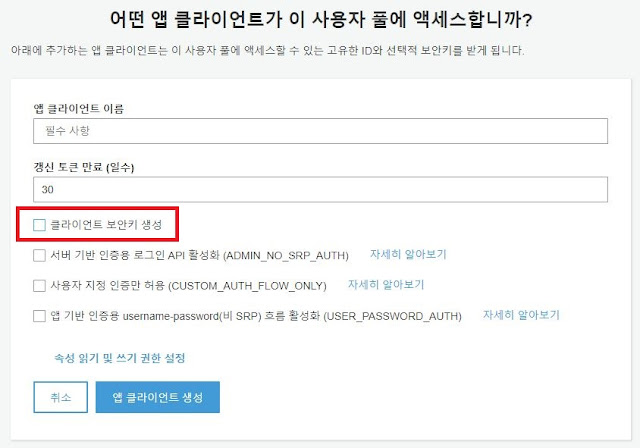Click the page heading about 앱 클라이언트
The height and width of the screenshot is (448, 640).
pyautogui.click(x=321, y=20)
